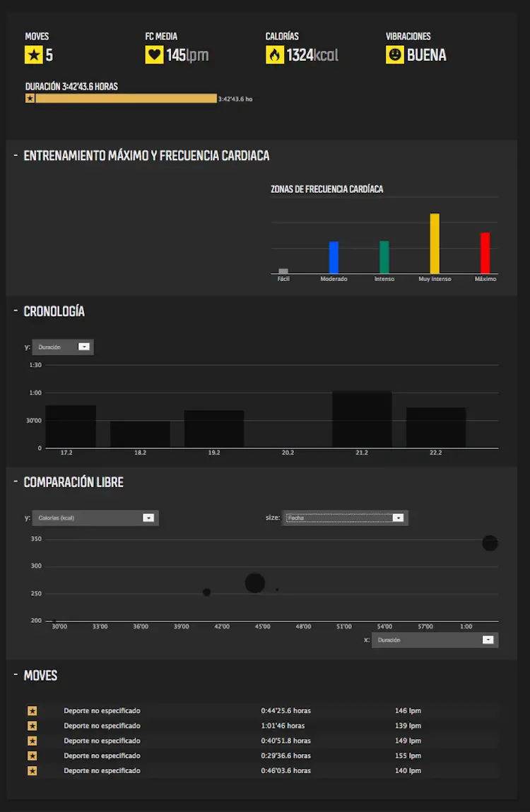Click the largest bubble near 45'00
This screenshot has width=530, height=812.
pyautogui.click(x=255, y=583)
